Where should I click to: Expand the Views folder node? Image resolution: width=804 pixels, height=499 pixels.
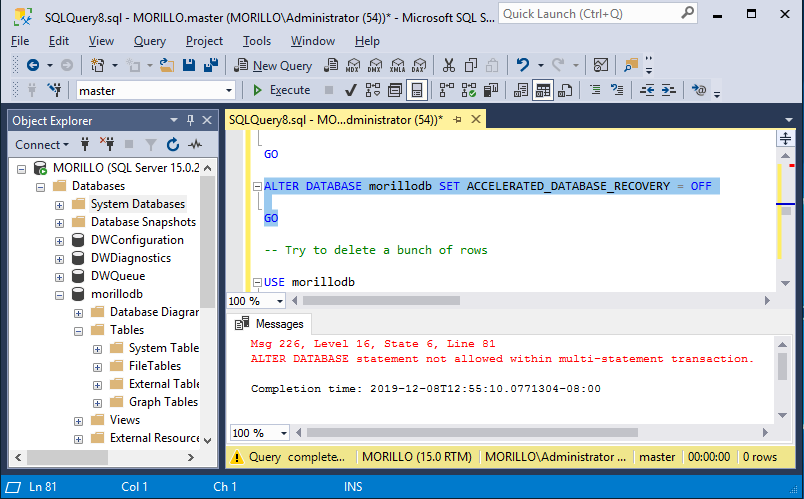coord(78,421)
